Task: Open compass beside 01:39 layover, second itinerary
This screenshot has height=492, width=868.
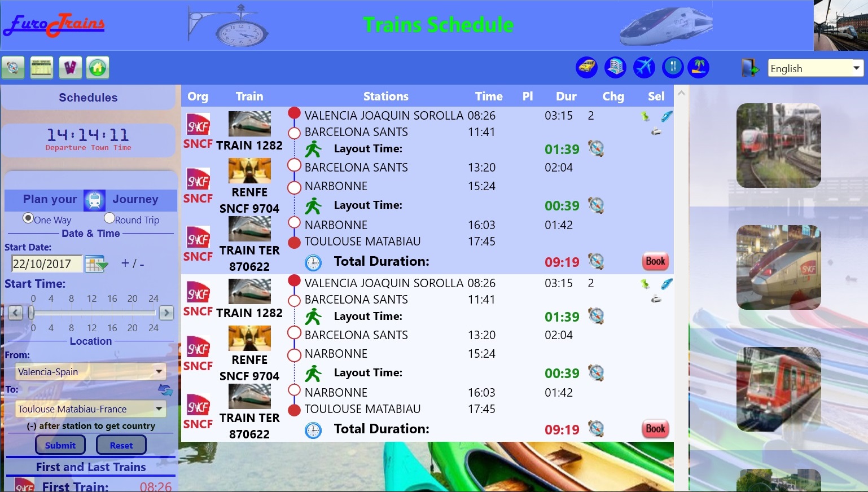Action: pos(596,316)
